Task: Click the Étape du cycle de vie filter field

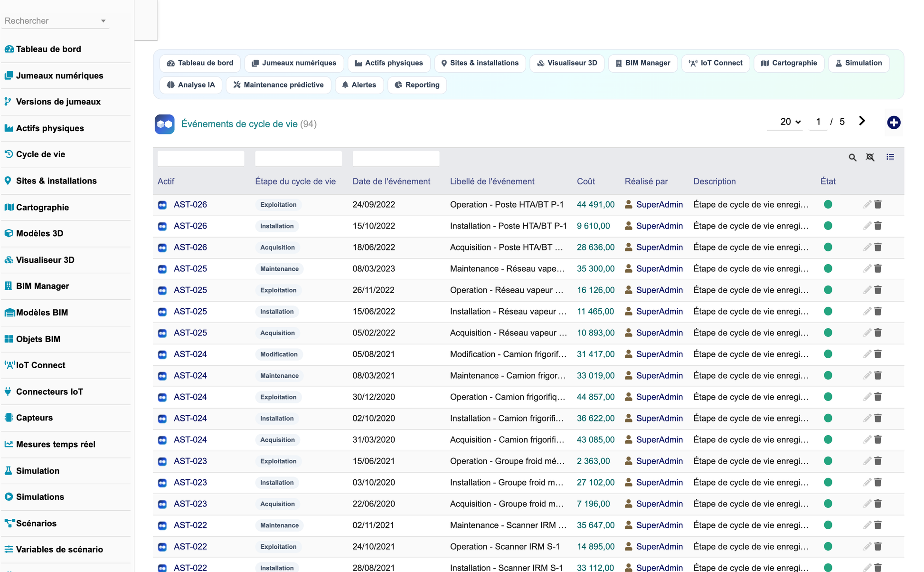Action: click(298, 158)
